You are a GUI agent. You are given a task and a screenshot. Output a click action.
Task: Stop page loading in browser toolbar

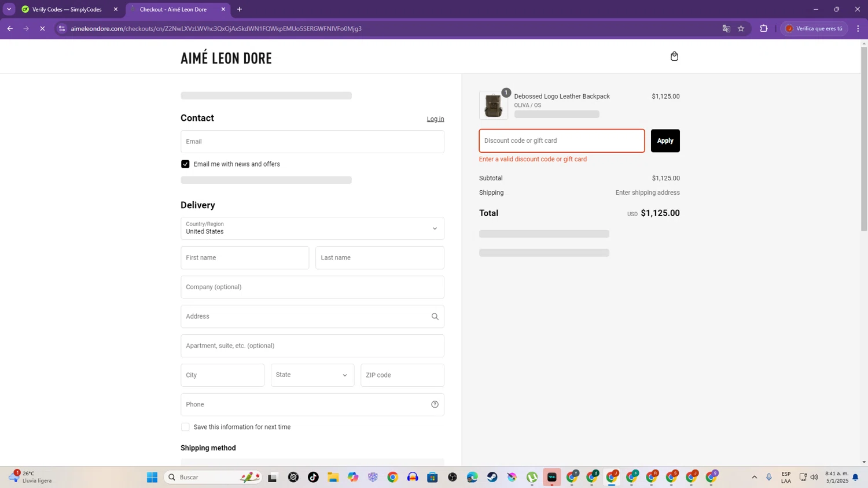pos(42,28)
